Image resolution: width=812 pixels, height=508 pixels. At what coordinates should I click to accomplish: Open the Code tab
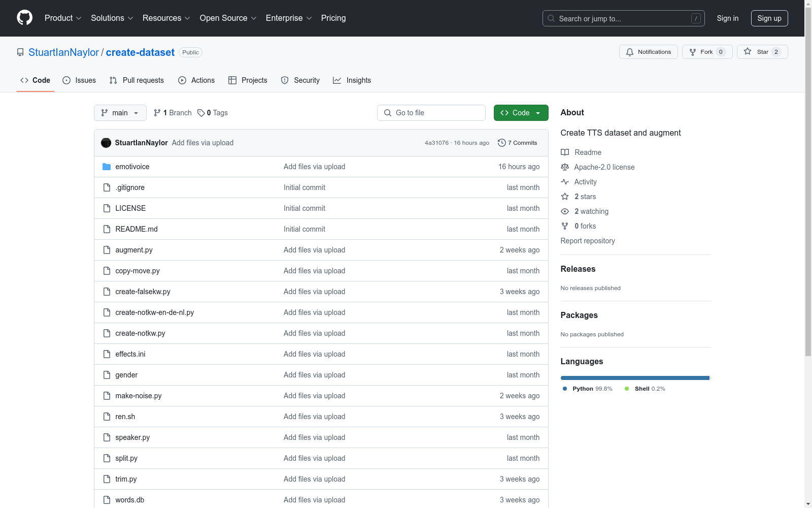pyautogui.click(x=36, y=80)
